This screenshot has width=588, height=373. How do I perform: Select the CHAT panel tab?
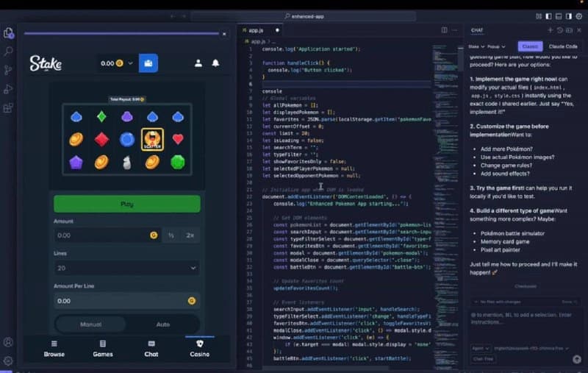477,30
